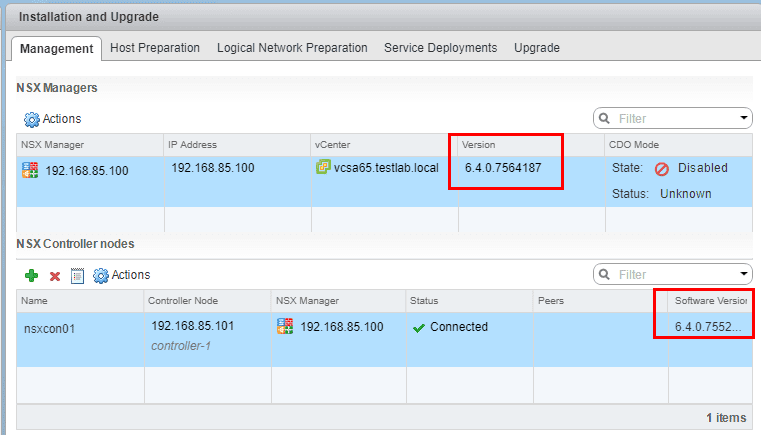Focus the NSX Controller nodes Filter field
The width and height of the screenshot is (761, 435).
[673, 275]
